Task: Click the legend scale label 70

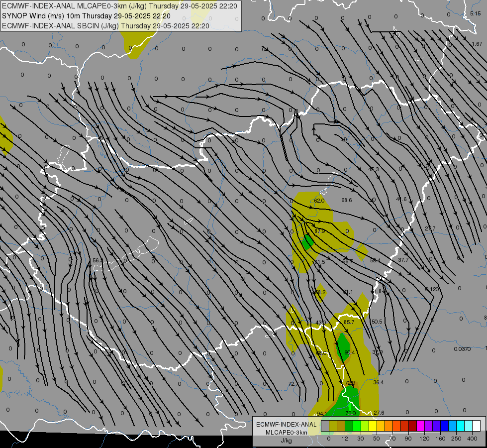Action: (392, 439)
